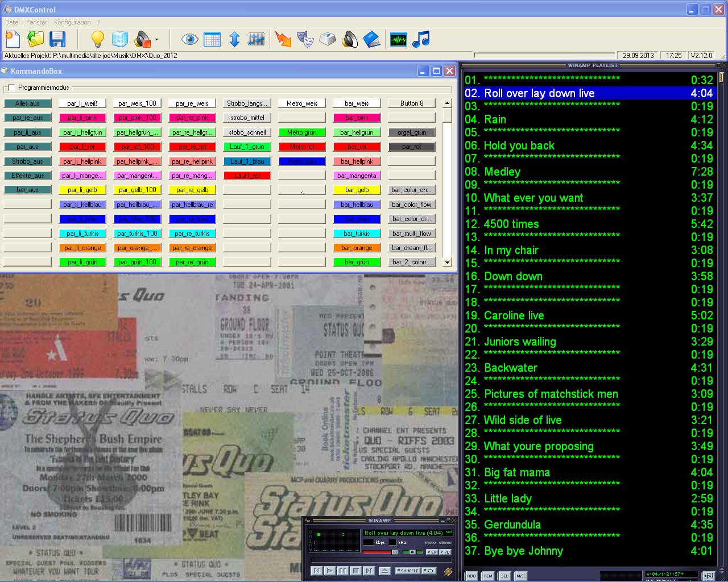The height and width of the screenshot is (582, 728).
Task: Open project using the green-arrow folder icon
Action: click(35, 39)
